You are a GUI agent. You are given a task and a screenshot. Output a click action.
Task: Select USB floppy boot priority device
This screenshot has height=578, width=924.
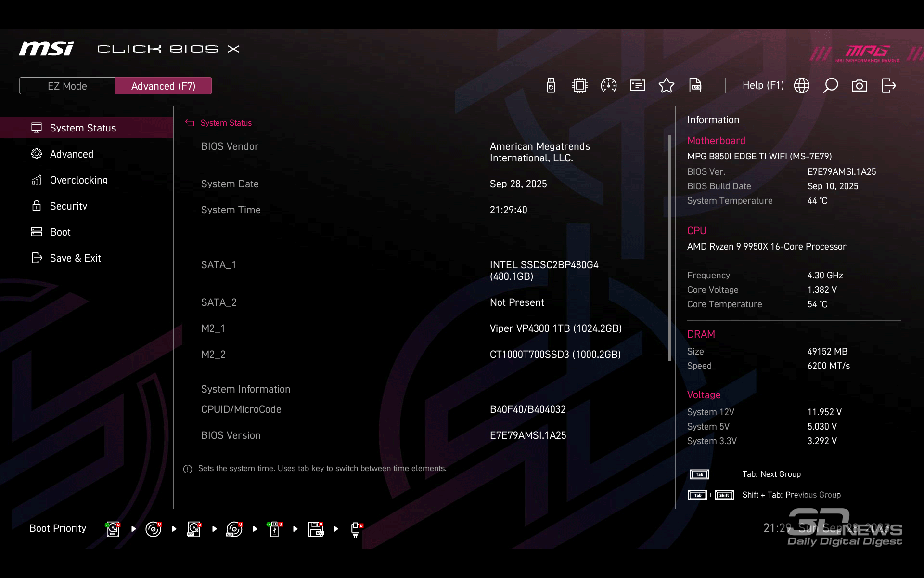pyautogui.click(x=316, y=529)
